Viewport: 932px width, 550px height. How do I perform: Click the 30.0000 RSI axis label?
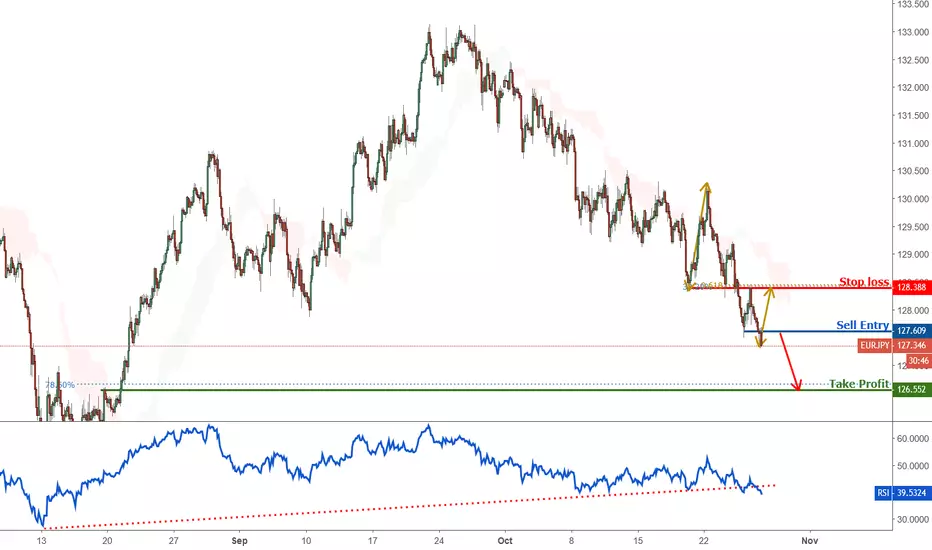click(x=912, y=519)
